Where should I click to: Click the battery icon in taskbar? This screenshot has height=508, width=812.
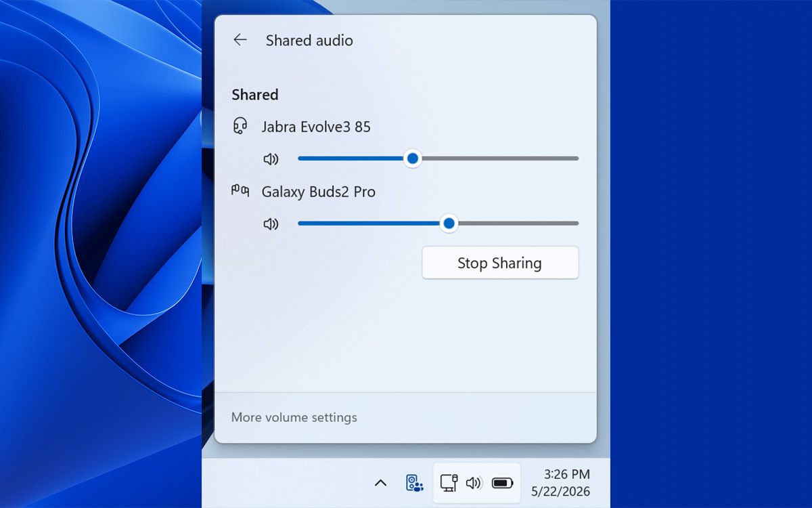503,483
